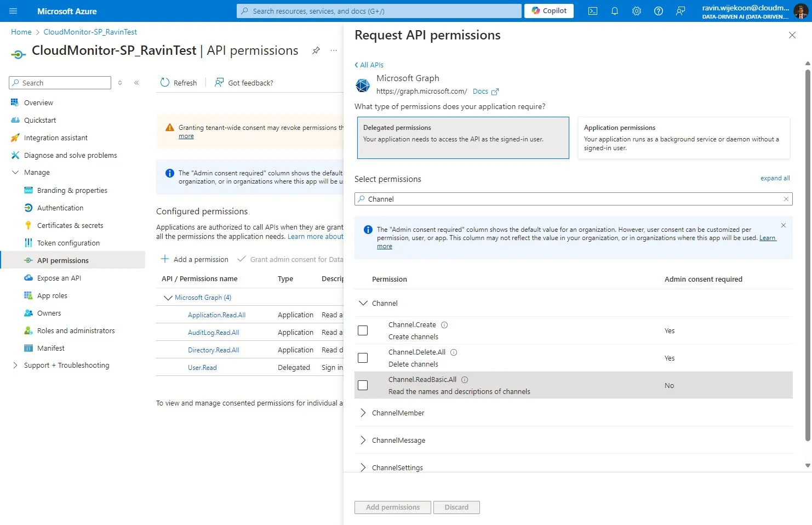Open Directory.Read.All permission details

click(x=214, y=350)
